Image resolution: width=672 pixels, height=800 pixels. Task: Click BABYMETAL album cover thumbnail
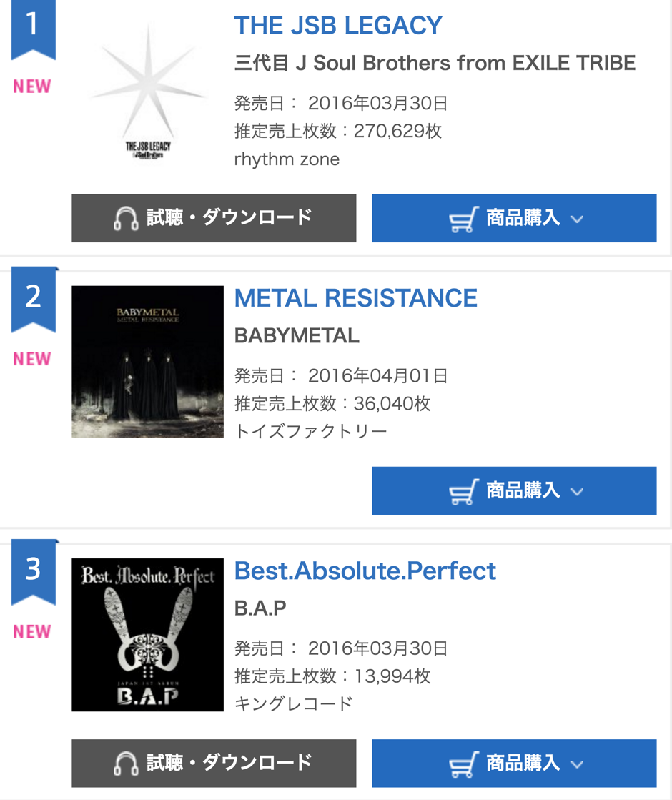click(x=148, y=362)
